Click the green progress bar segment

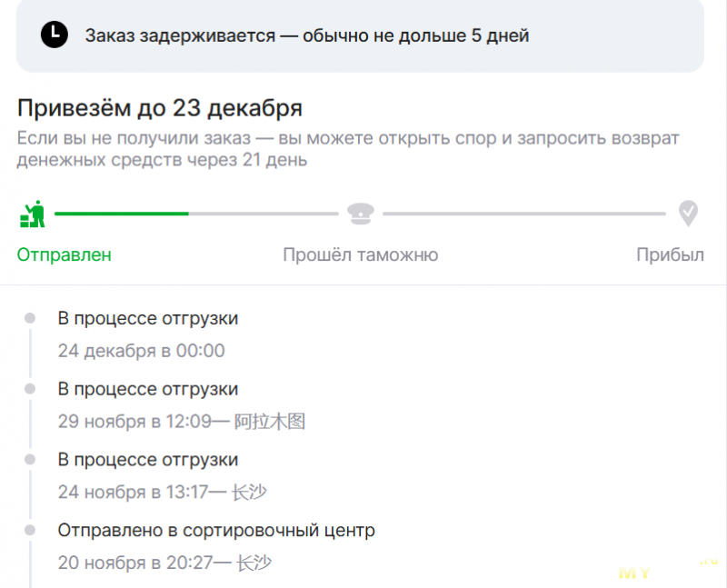click(122, 214)
